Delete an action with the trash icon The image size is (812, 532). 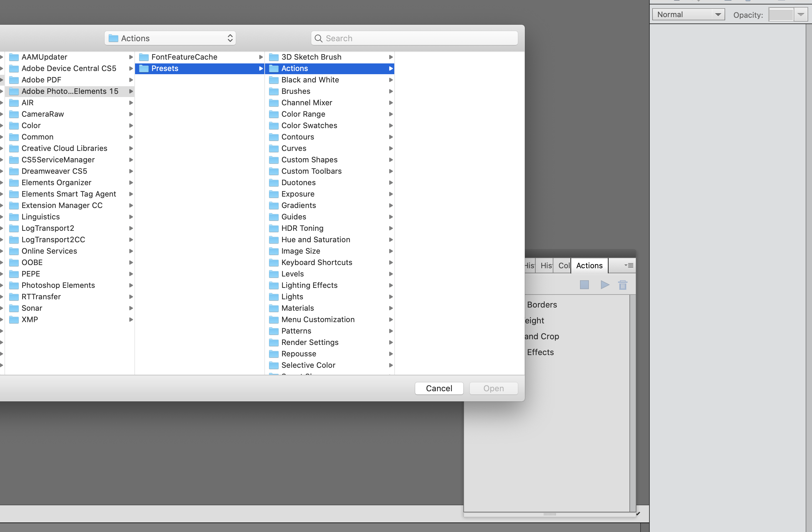[x=623, y=285]
